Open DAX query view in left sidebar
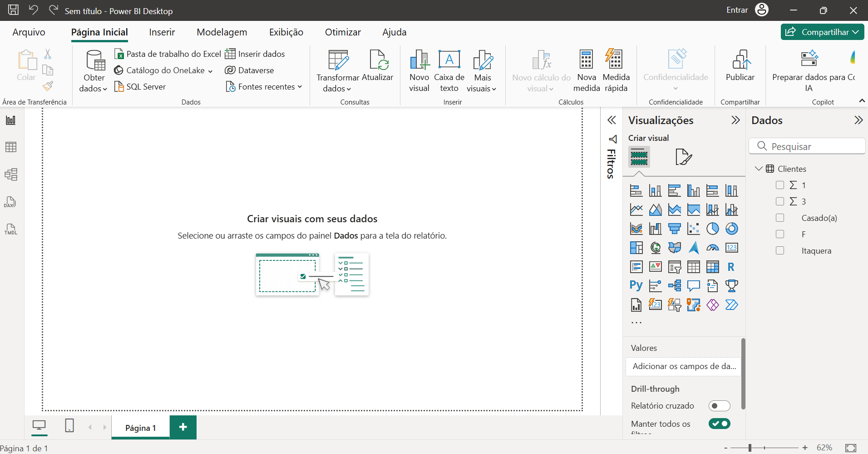The height and width of the screenshot is (454, 868). click(11, 202)
